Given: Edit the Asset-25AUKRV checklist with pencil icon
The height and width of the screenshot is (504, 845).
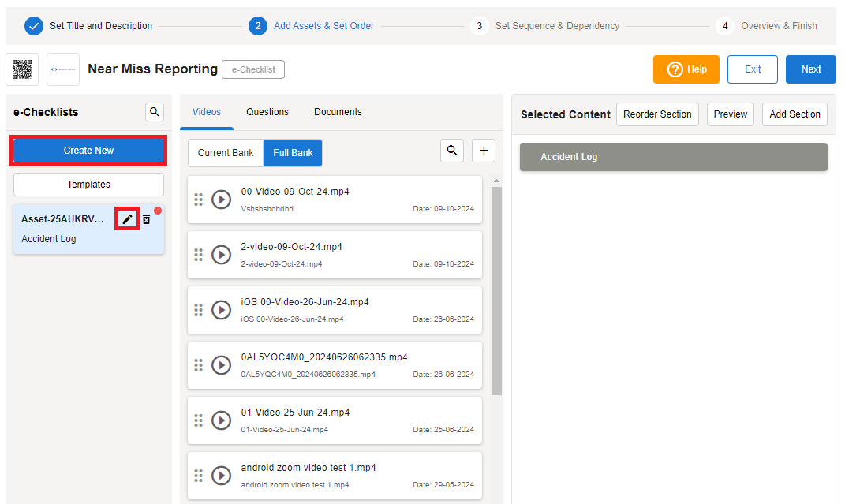Looking at the screenshot, I should click(127, 219).
